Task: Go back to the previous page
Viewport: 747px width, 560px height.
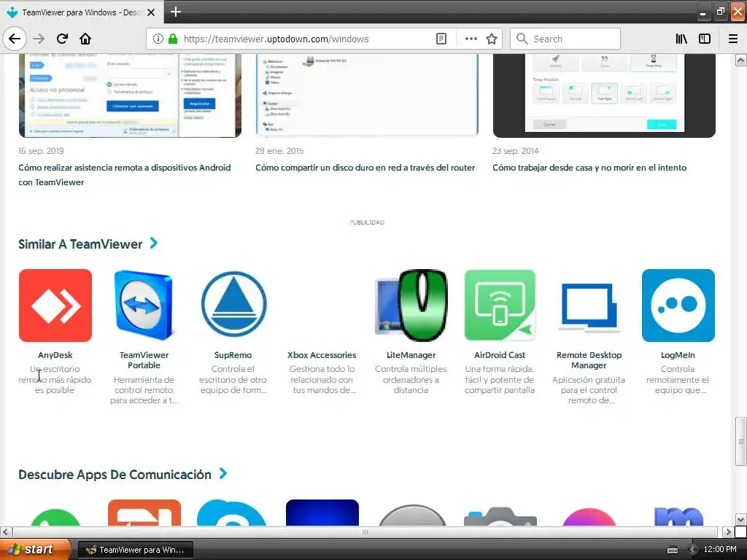Action: click(15, 39)
